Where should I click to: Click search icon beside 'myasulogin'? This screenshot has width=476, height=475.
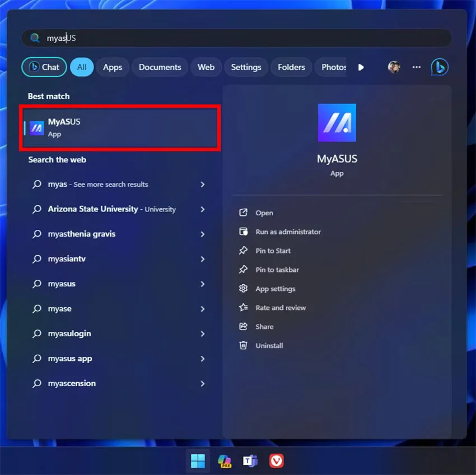(37, 333)
